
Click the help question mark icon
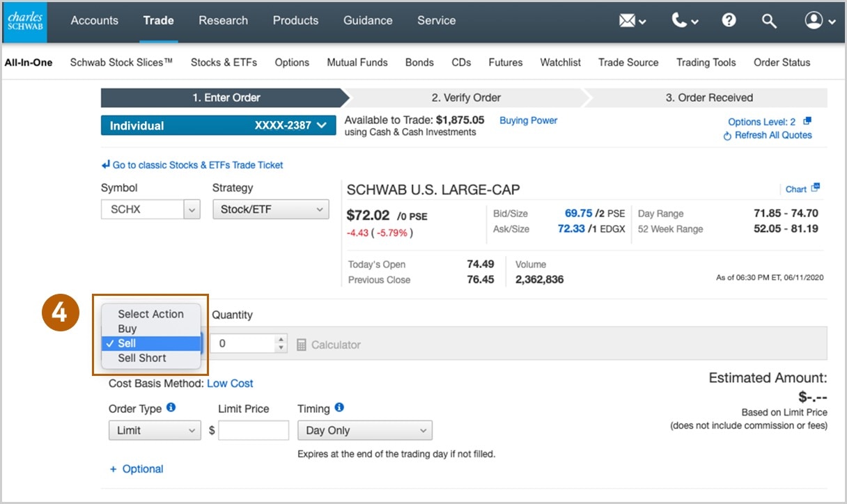[x=729, y=20]
